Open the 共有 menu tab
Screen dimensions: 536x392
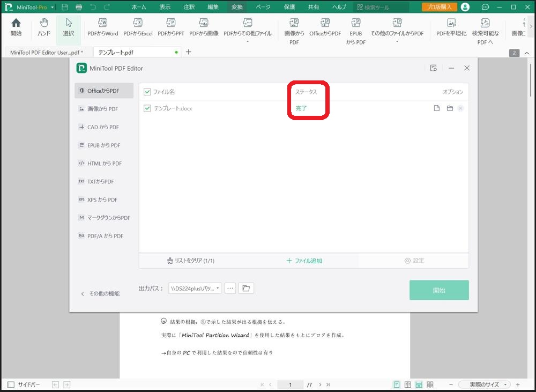[313, 7]
